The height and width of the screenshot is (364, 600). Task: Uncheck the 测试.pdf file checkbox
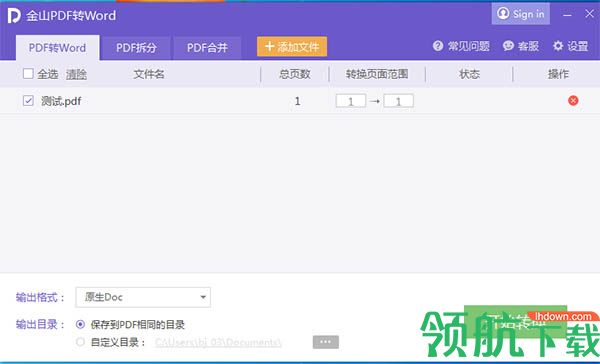point(28,101)
